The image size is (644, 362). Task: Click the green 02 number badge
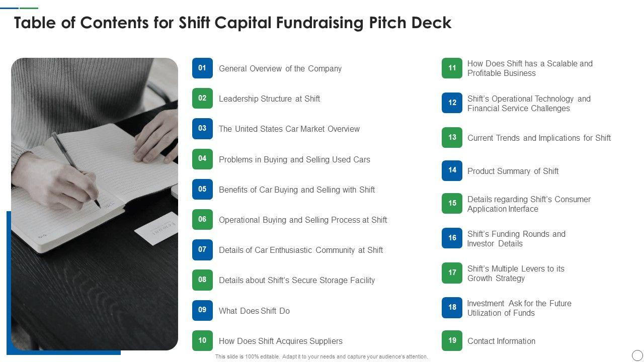pyautogui.click(x=202, y=99)
